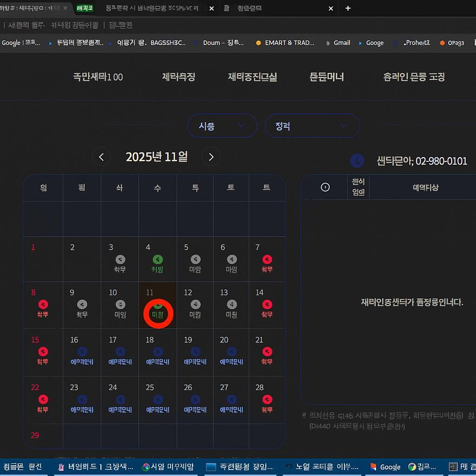This screenshot has width=476, height=476.
Task: Open the 솜려인 믄릉 고징 menu item
Action: coord(414,77)
